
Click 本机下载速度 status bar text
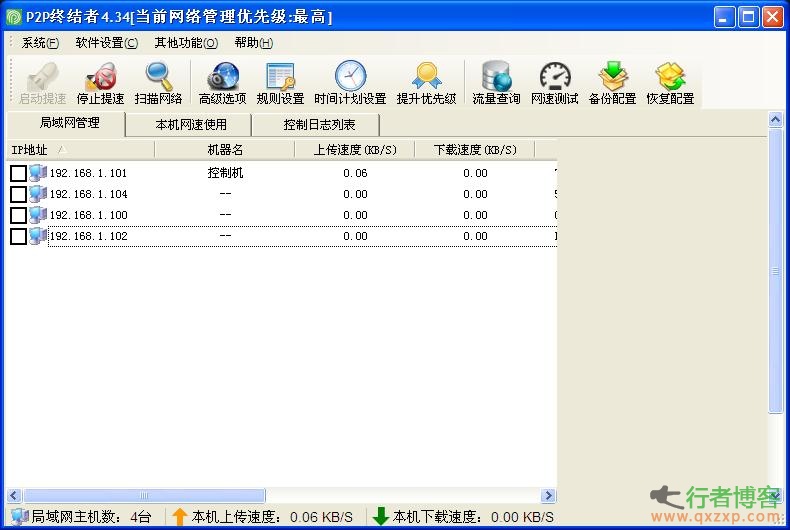point(473,516)
